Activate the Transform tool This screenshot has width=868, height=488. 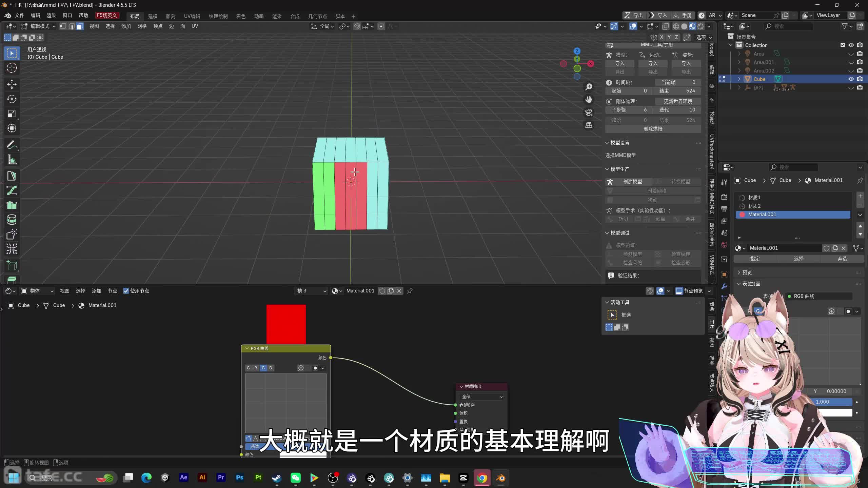point(12,128)
